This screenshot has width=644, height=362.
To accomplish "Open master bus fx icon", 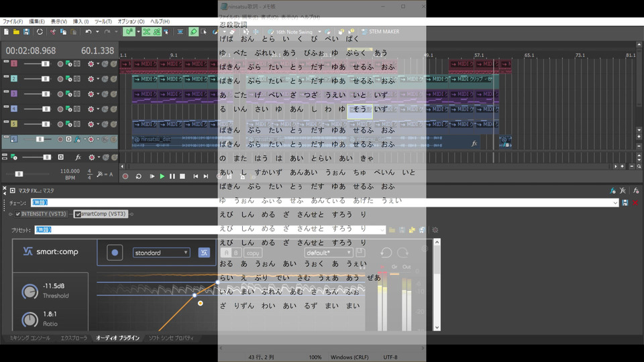I will coord(78,157).
